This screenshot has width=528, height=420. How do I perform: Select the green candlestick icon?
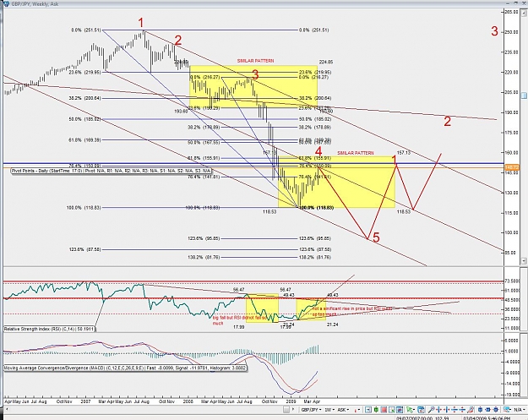376,410
